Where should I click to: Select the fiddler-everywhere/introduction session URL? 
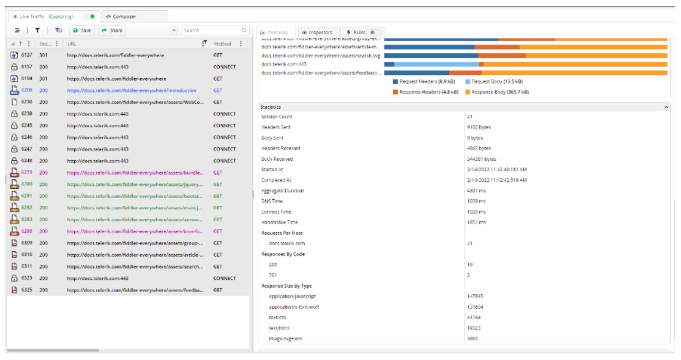tap(131, 90)
